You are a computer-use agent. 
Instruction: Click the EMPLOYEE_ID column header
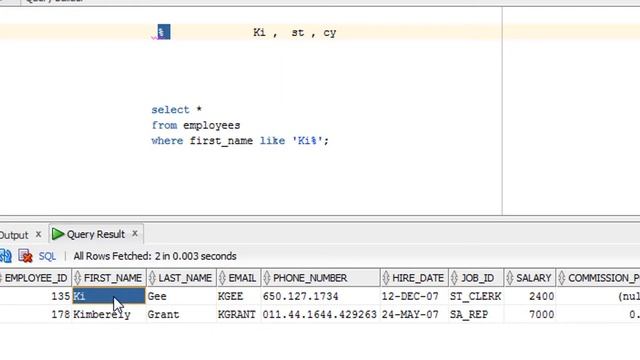[36, 278]
